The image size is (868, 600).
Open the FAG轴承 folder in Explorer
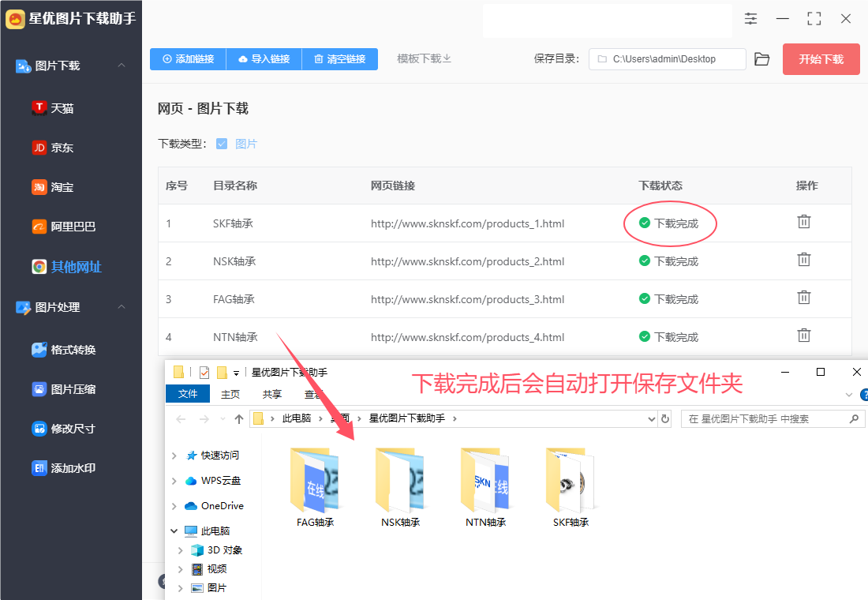[315, 487]
